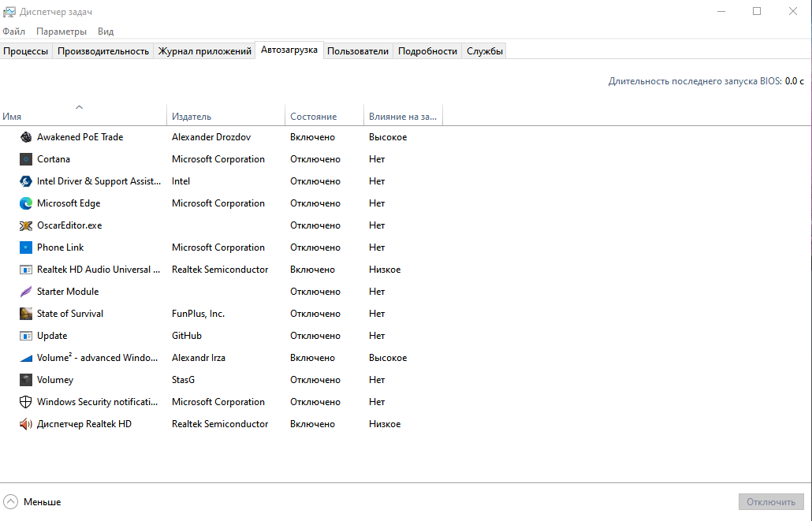The image size is (812, 521).
Task: Select the Awakened PoE Trade row name
Action: click(x=80, y=137)
